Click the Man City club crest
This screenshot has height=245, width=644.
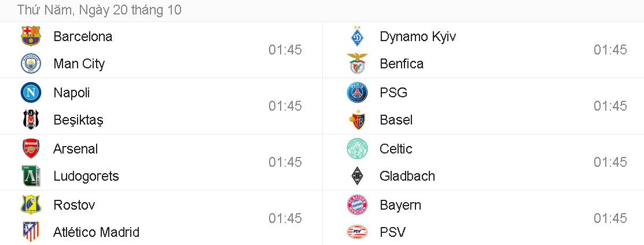pyautogui.click(x=31, y=63)
